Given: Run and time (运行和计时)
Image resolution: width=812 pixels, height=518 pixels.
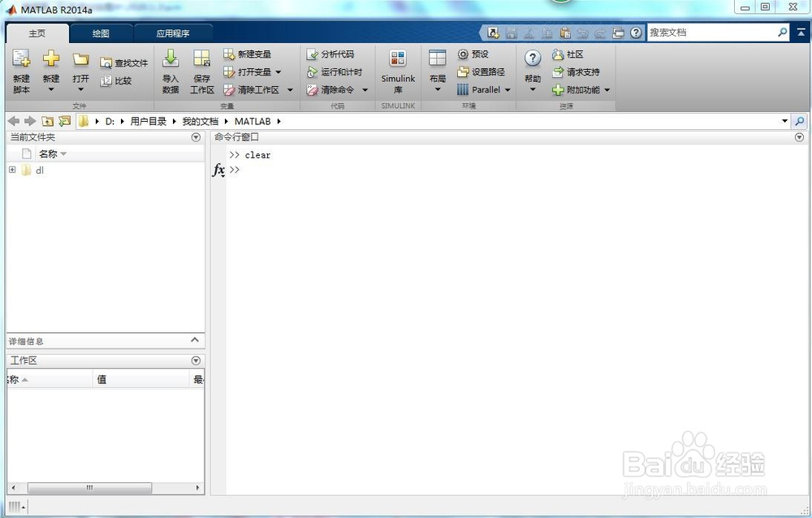Looking at the screenshot, I should (x=335, y=72).
